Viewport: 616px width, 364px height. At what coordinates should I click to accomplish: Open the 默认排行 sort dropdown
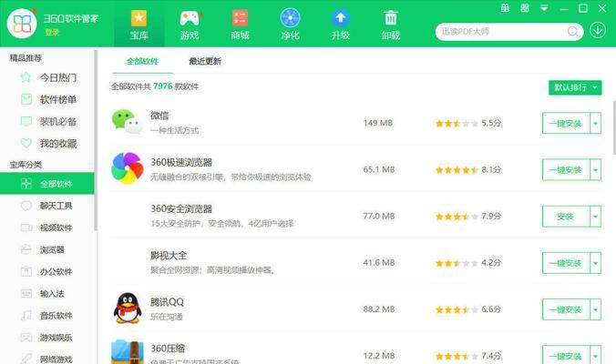tap(575, 87)
